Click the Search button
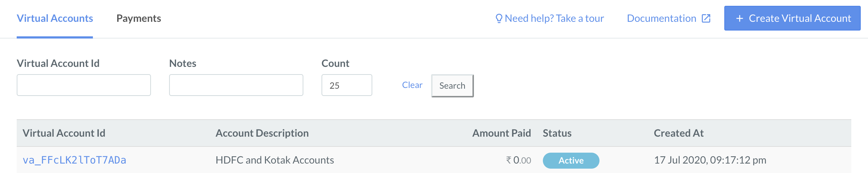This screenshot has width=868, height=173. [x=453, y=86]
